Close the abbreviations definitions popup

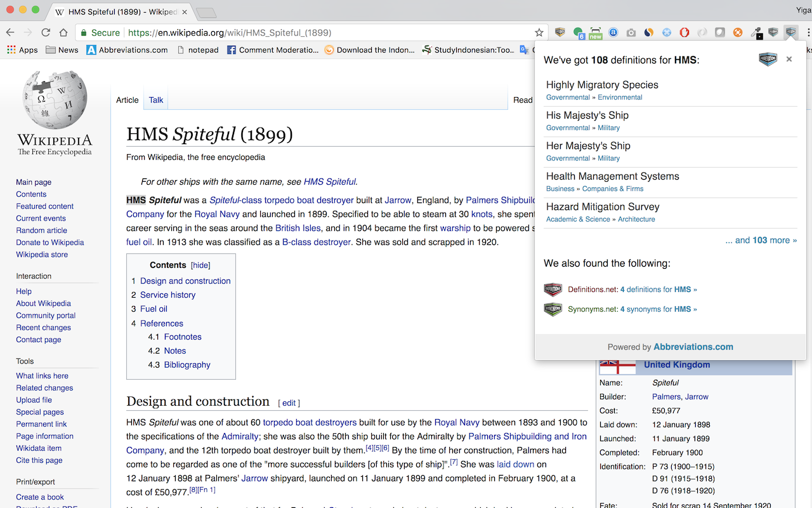[789, 59]
